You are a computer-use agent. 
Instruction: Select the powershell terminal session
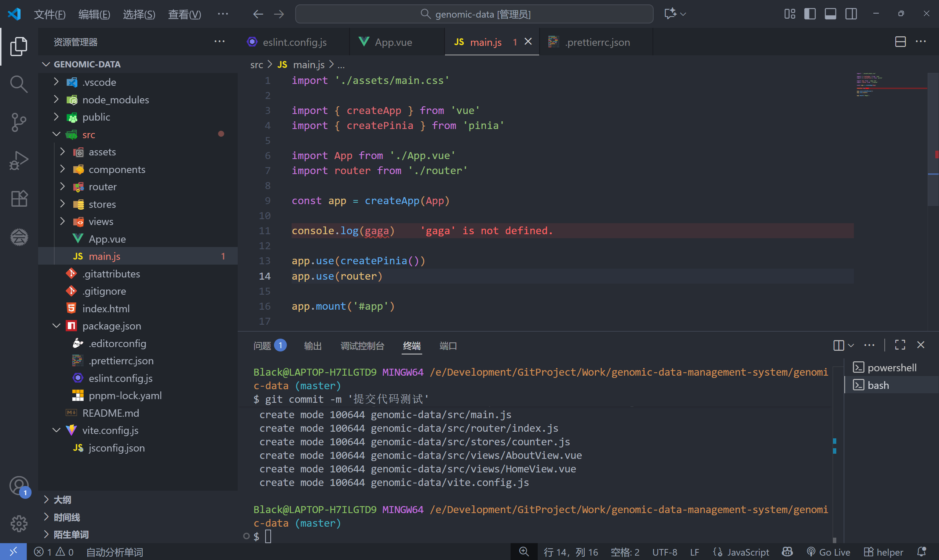pos(891,368)
